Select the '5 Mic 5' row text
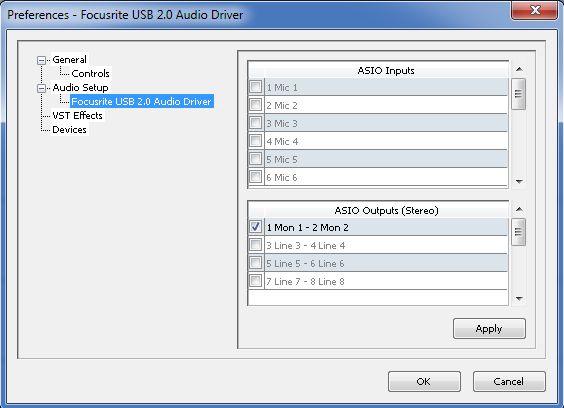Viewport: 564px width, 408px height. point(282,159)
